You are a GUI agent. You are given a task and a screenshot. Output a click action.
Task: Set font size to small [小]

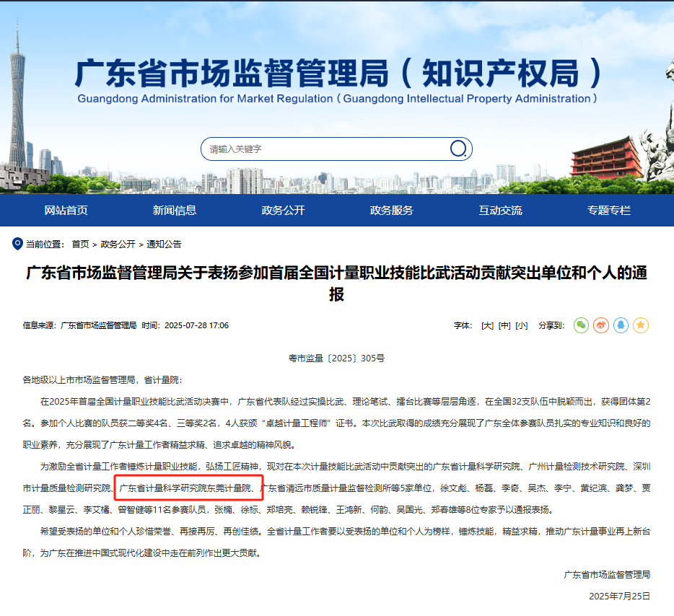522,325
